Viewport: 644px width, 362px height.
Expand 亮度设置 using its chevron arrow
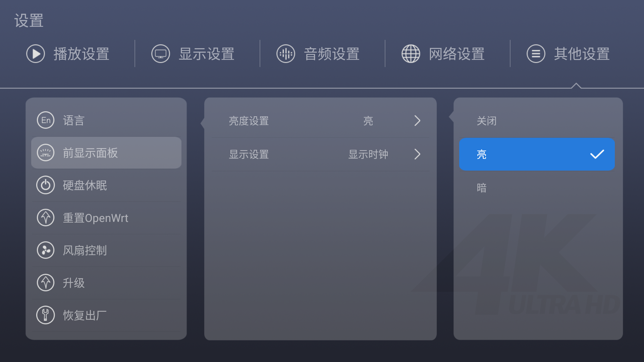[417, 121]
